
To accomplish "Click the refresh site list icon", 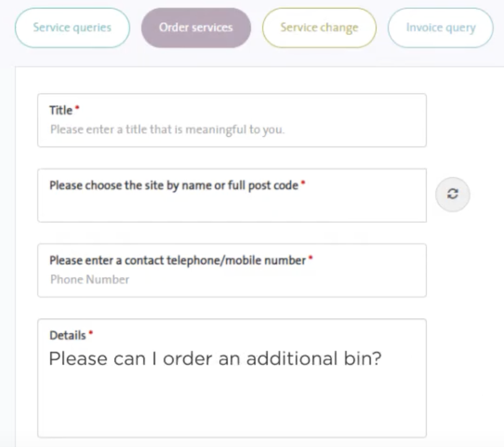I will coord(453,195).
